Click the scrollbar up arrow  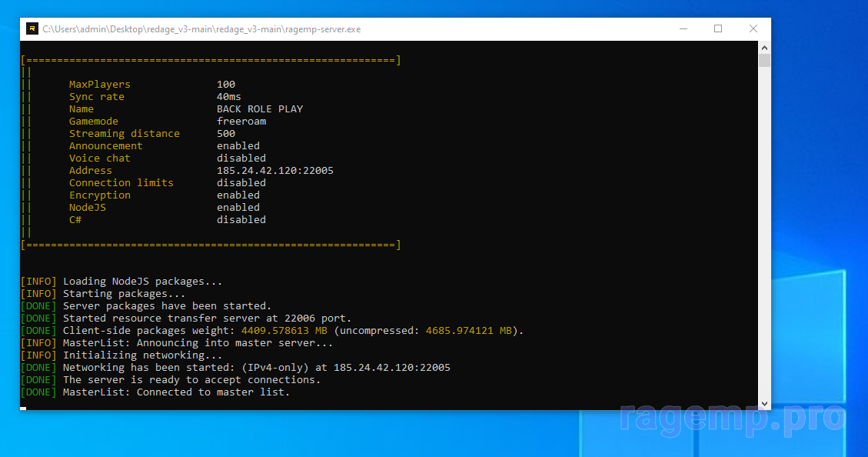764,48
